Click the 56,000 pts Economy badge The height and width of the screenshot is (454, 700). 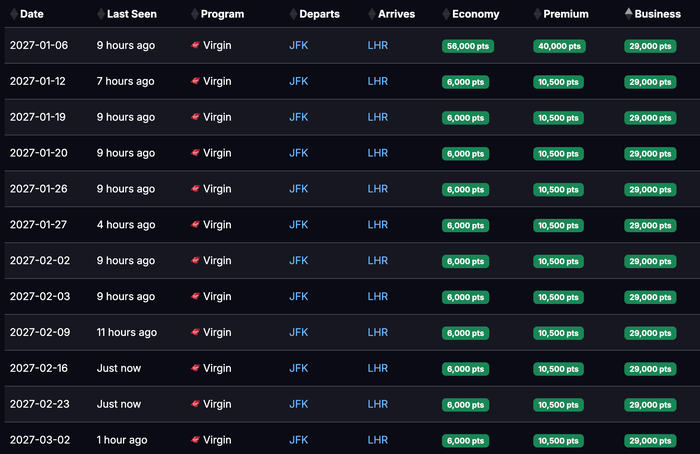point(468,46)
